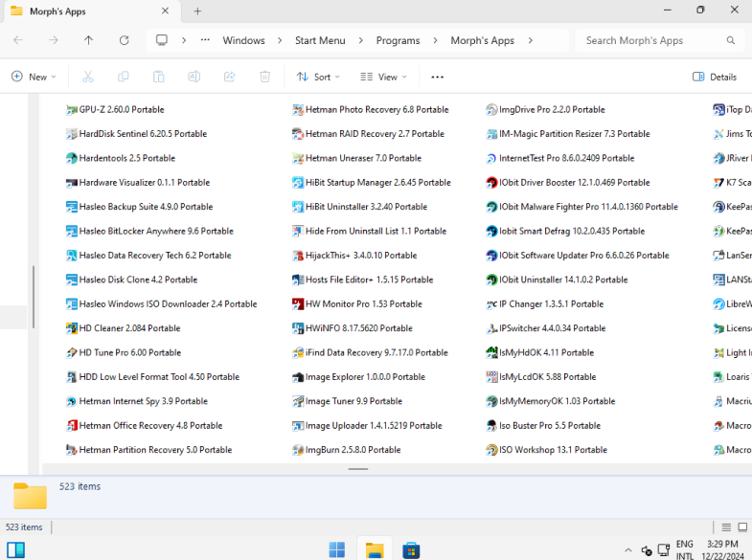Refresh the Morph's Apps folder

click(125, 40)
